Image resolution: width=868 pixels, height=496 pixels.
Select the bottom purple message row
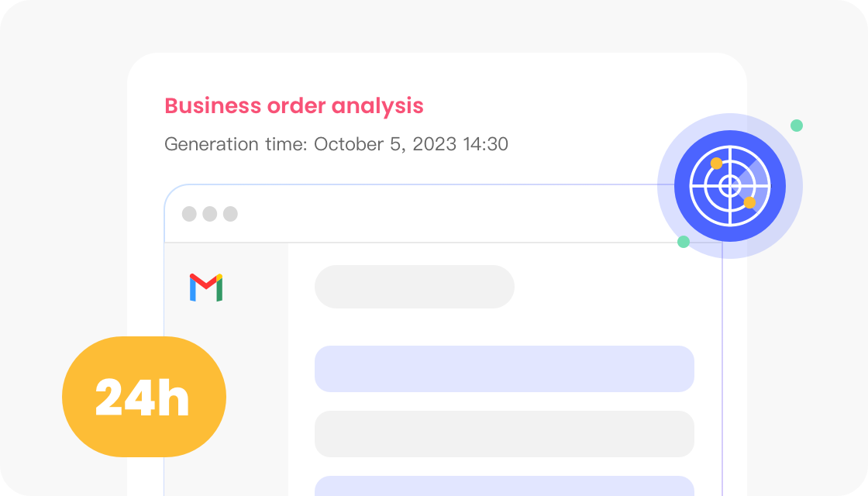pyautogui.click(x=504, y=486)
